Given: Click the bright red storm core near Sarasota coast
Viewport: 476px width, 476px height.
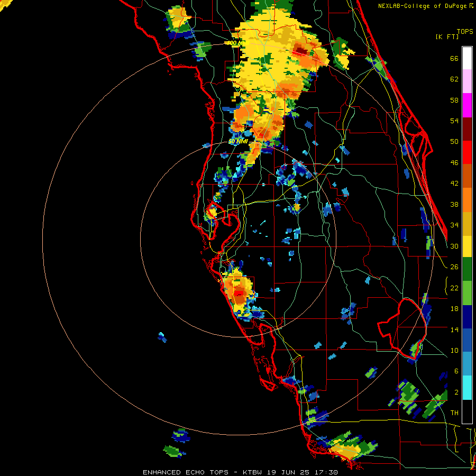Looking at the screenshot, I should point(239,294).
